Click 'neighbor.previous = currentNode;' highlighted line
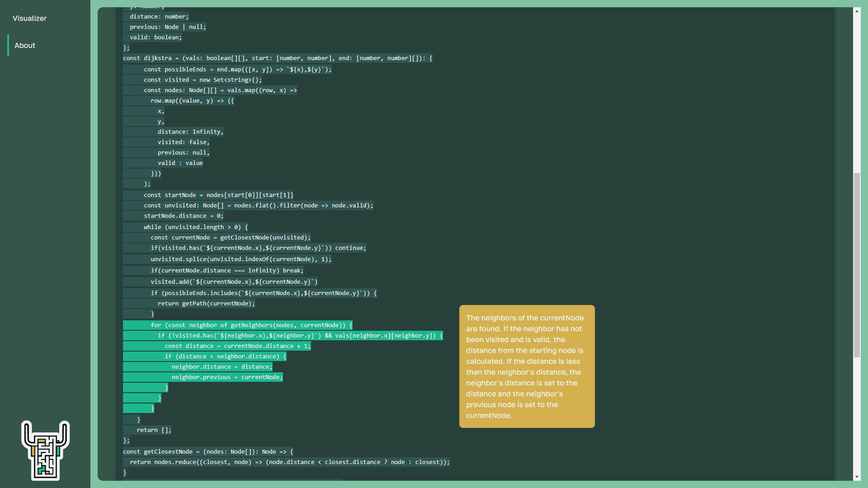Image resolution: width=868 pixels, height=488 pixels. 226,377
